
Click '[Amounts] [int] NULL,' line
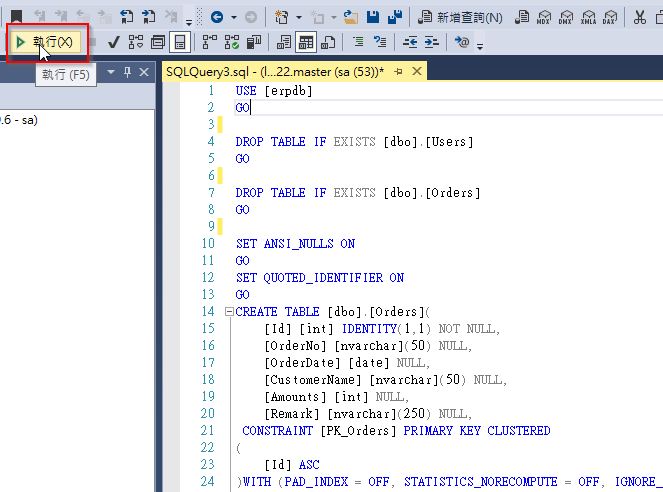coord(336,397)
